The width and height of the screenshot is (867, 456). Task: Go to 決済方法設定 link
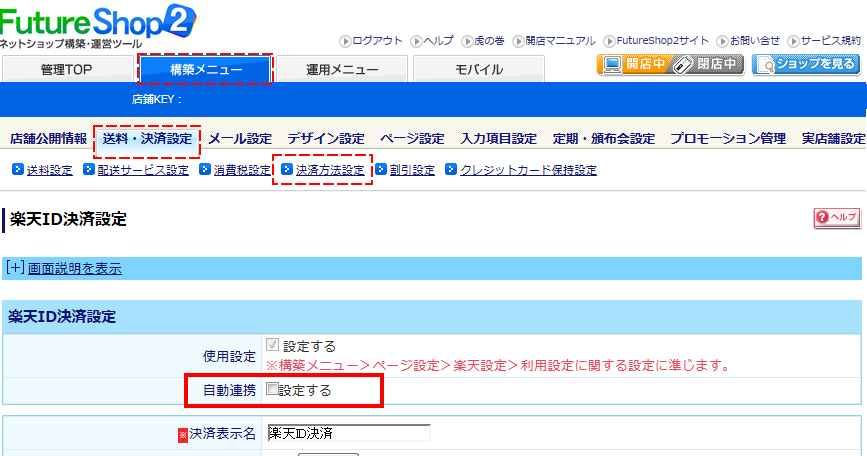pyautogui.click(x=330, y=170)
